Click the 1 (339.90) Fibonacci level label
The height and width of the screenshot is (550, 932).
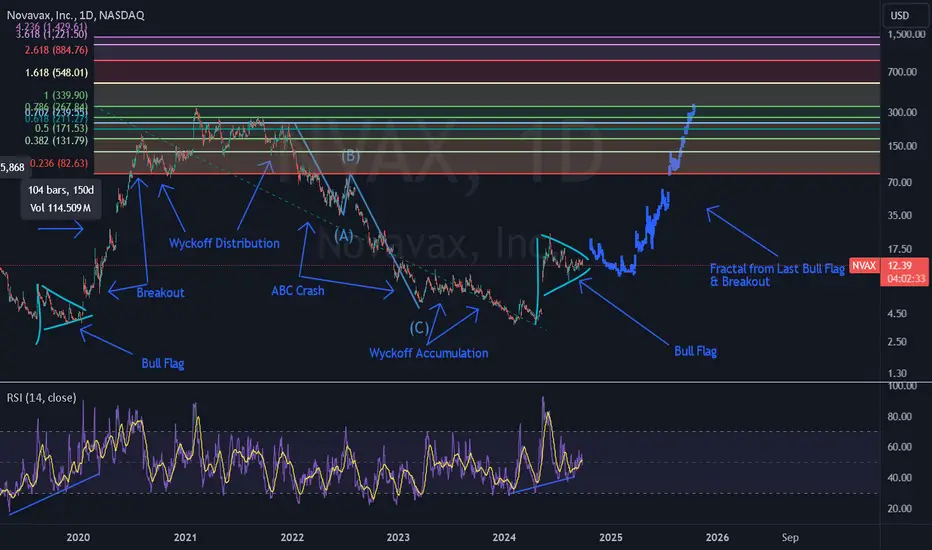[x=65, y=95]
